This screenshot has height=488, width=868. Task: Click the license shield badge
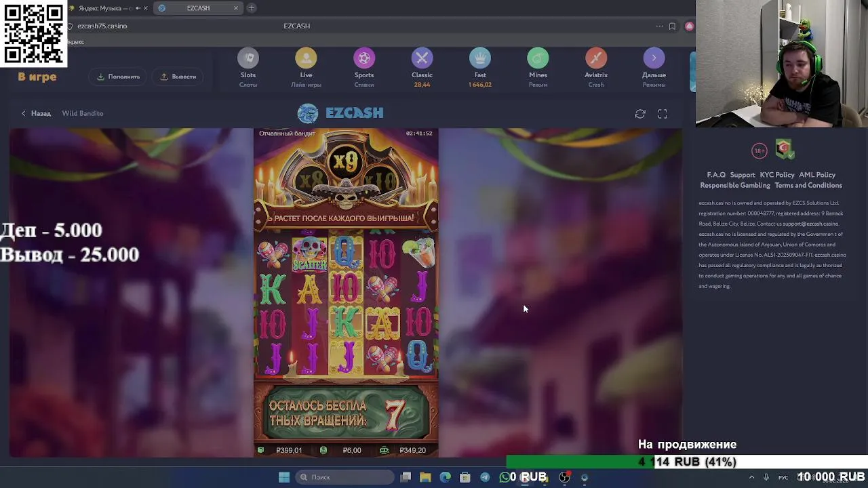785,150
